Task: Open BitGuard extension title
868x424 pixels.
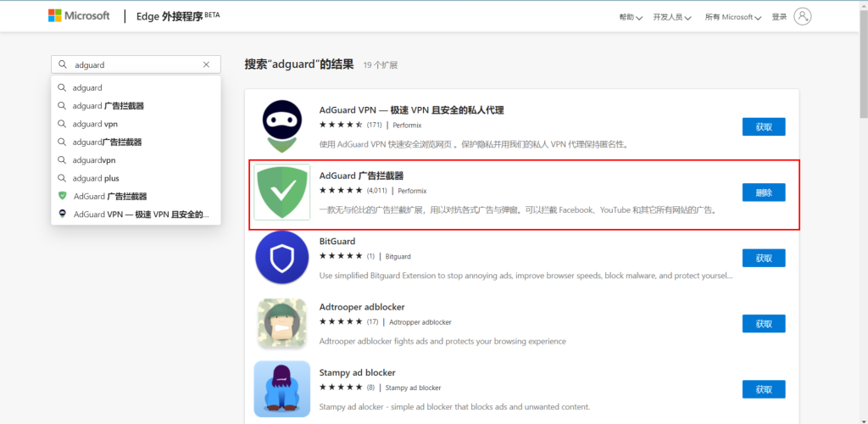Action: tap(337, 242)
